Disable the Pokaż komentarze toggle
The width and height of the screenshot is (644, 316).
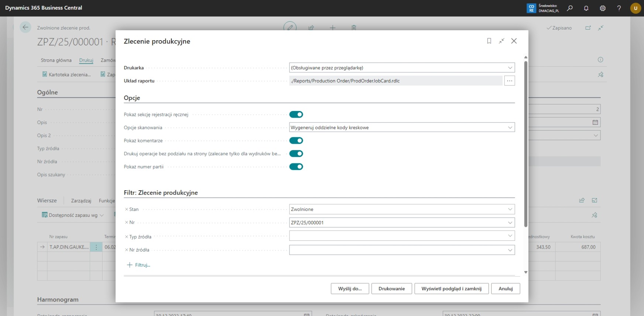(x=296, y=140)
